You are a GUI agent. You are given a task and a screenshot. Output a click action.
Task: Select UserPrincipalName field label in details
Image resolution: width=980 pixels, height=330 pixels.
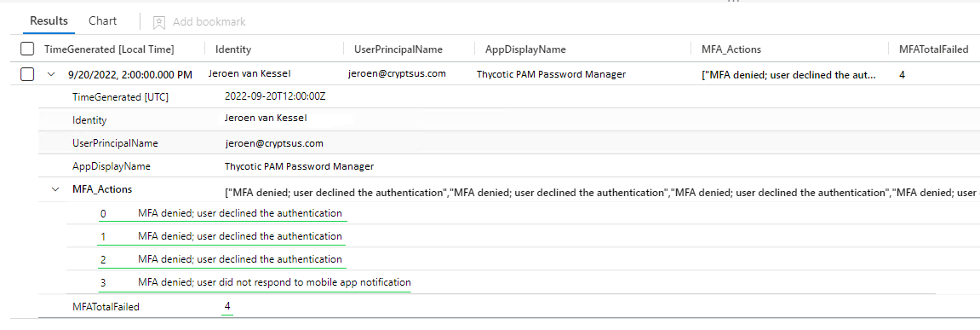coord(115,143)
